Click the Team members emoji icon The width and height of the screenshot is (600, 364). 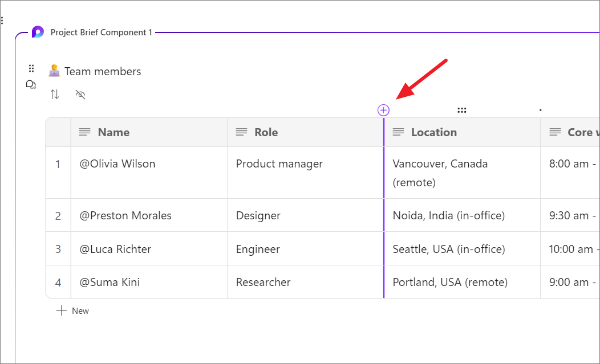[55, 71]
